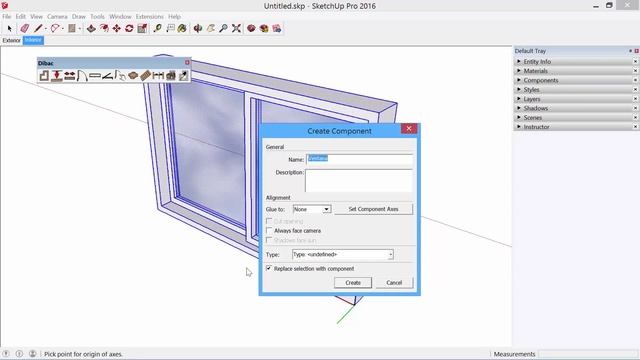The width and height of the screenshot is (640, 360).
Task: Select the Dibac wall tool
Action: (44, 76)
